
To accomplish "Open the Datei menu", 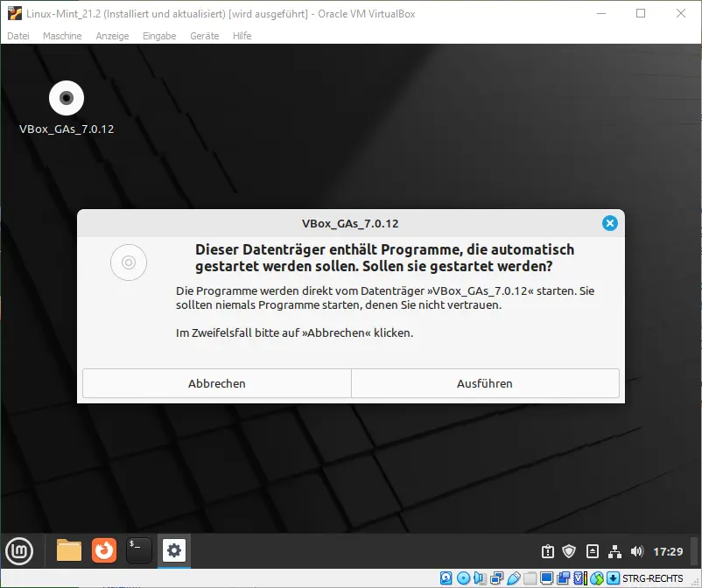I will pos(18,36).
